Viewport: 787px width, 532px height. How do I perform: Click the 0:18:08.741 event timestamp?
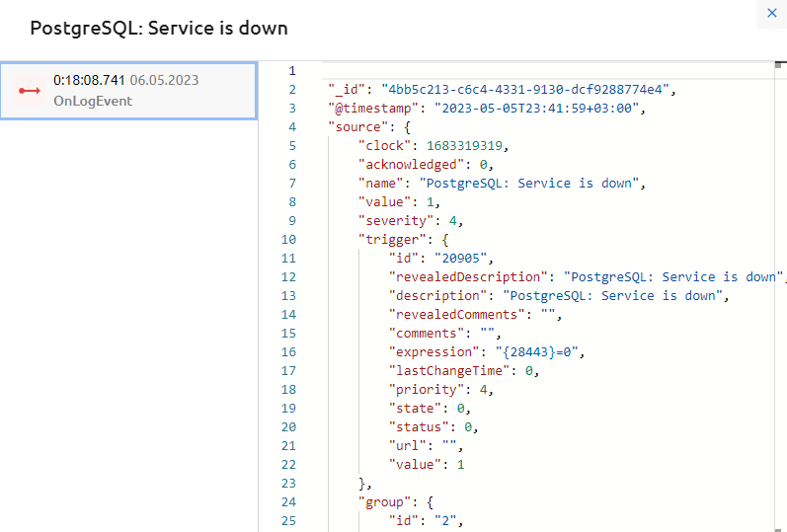(90, 80)
